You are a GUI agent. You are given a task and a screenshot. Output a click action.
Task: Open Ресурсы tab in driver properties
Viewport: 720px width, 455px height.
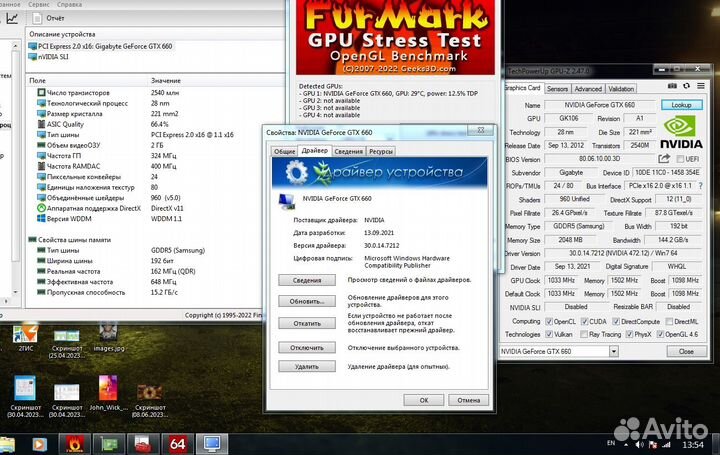[381, 152]
